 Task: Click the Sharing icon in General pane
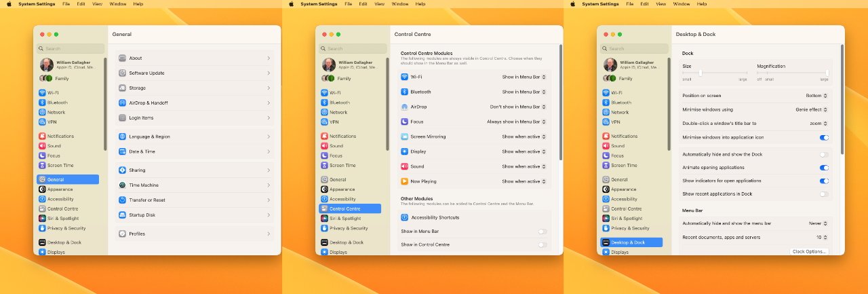tap(123, 170)
